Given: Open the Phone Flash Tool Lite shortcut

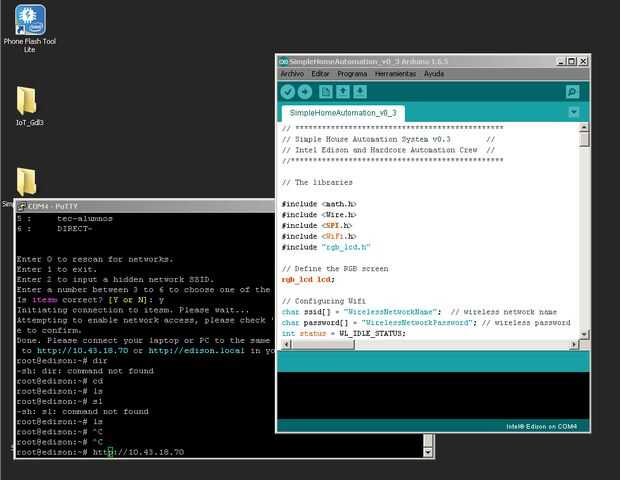Looking at the screenshot, I should 30,28.
